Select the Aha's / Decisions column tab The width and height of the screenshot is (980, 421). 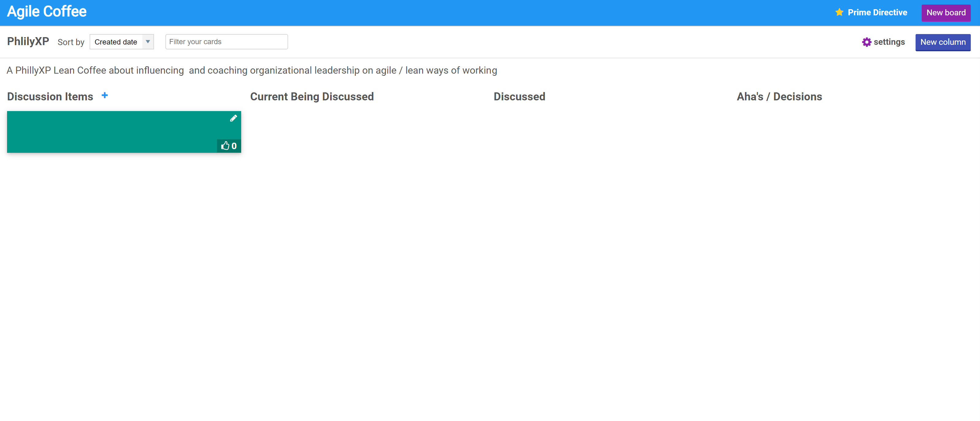click(779, 96)
